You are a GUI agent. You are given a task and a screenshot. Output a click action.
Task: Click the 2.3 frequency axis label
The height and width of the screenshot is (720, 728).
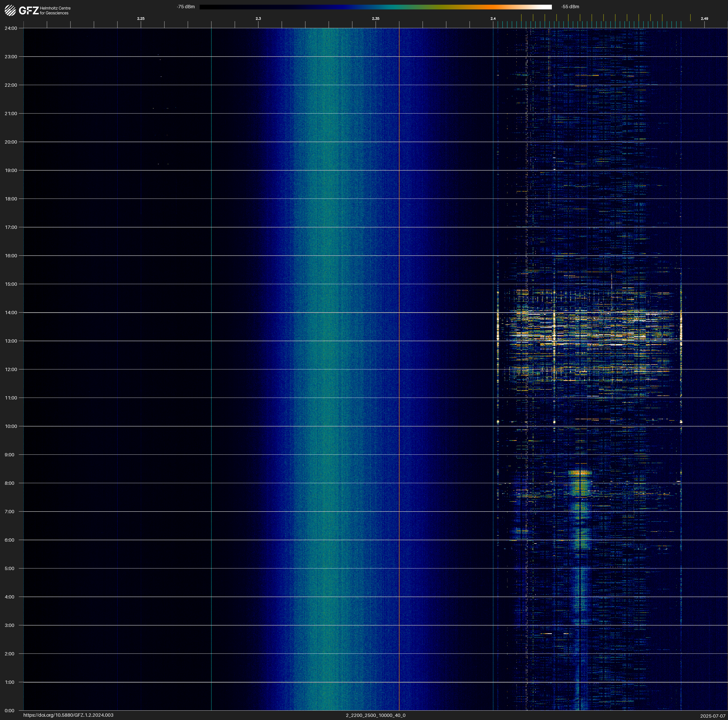point(258,19)
